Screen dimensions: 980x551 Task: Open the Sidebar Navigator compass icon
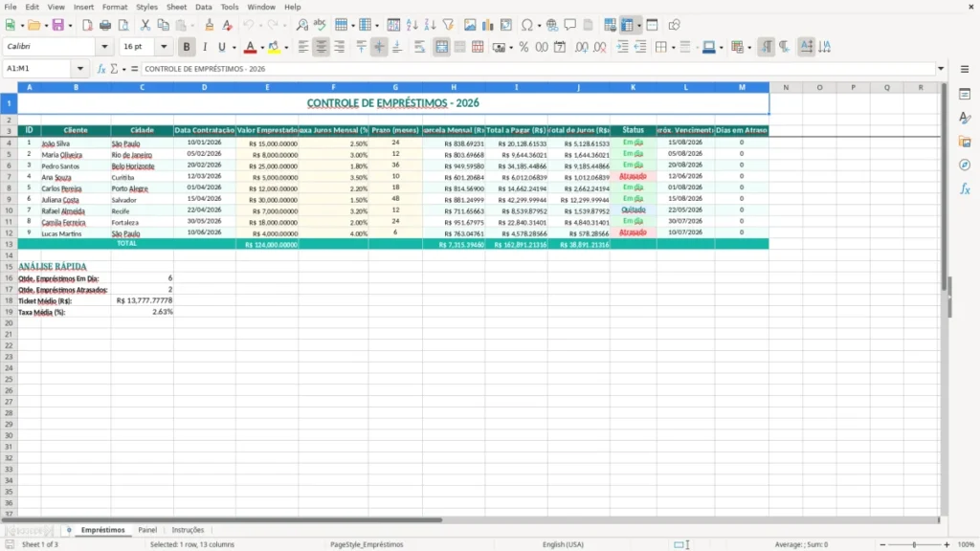click(x=965, y=165)
